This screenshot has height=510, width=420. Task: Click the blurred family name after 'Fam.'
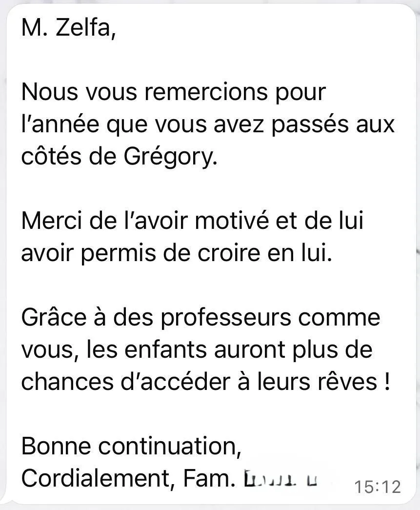[280, 479]
